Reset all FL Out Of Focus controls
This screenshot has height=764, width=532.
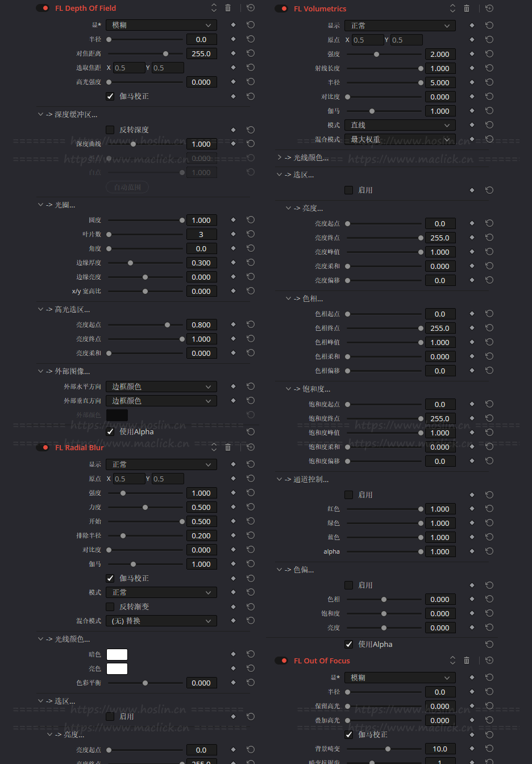(489, 661)
